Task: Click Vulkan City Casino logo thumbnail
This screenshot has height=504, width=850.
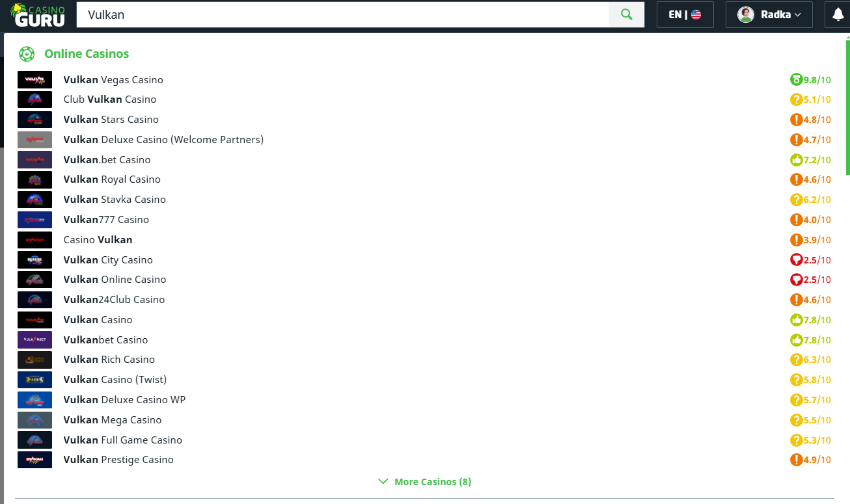Action: click(34, 260)
